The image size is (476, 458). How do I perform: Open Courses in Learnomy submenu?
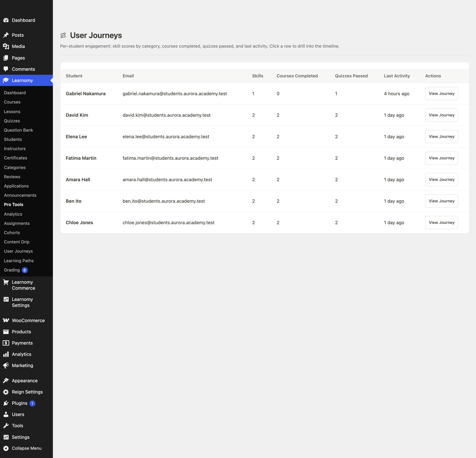pyautogui.click(x=12, y=102)
